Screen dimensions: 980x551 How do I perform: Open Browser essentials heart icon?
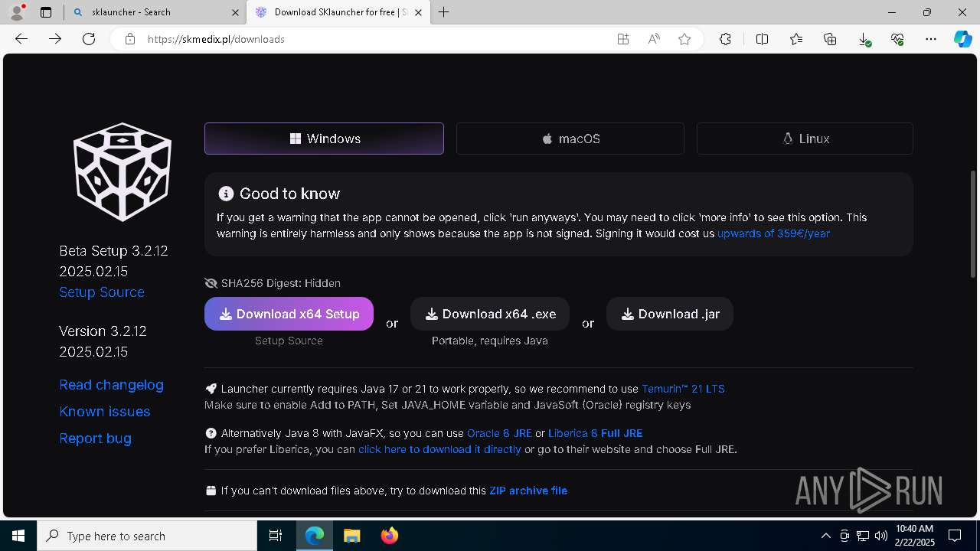coord(897,39)
